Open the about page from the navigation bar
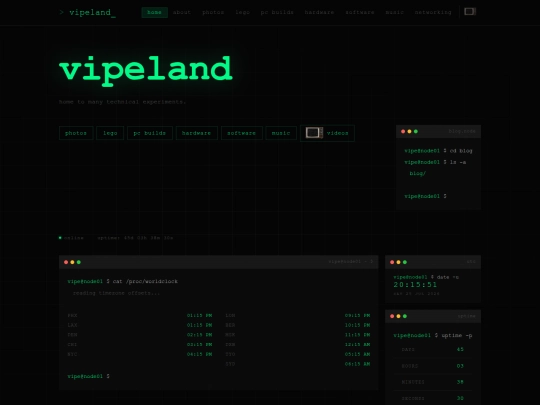Image resolution: width=540 pixels, height=405 pixels. pyautogui.click(x=182, y=12)
